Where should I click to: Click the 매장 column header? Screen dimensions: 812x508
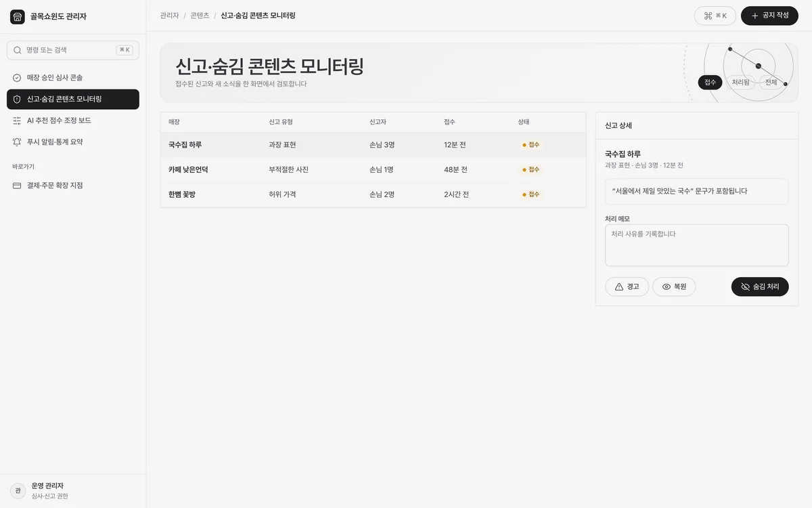coord(174,122)
